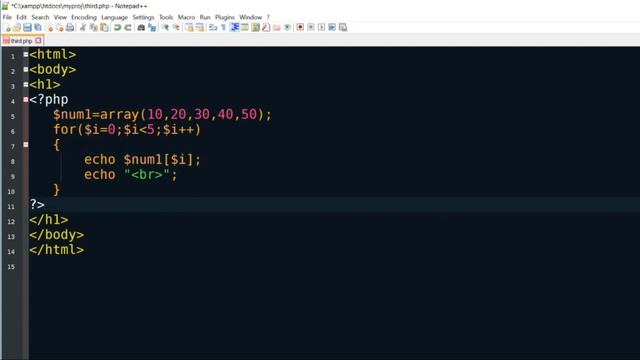The height and width of the screenshot is (360, 640).
Task: Click the </body> closing tag
Action: 56,235
